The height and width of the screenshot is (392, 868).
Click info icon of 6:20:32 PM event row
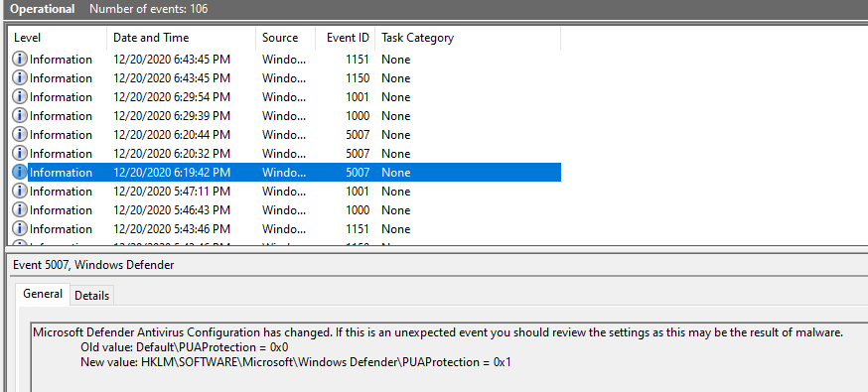pos(20,153)
